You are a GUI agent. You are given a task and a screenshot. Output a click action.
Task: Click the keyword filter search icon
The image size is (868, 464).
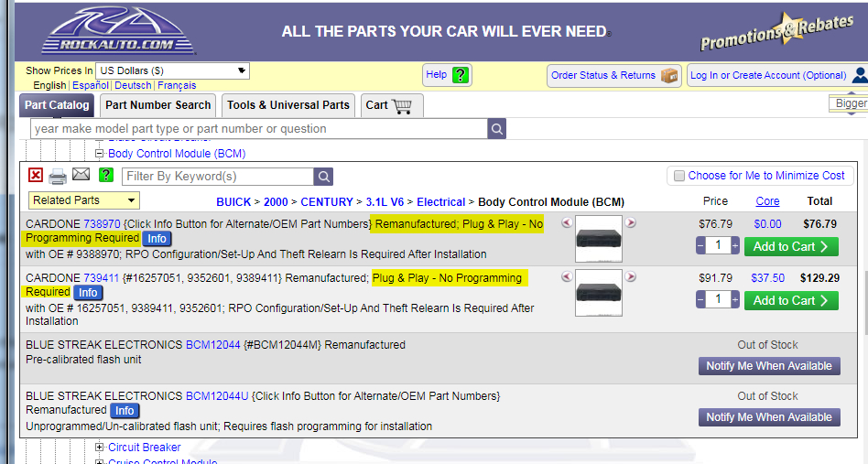click(x=323, y=177)
